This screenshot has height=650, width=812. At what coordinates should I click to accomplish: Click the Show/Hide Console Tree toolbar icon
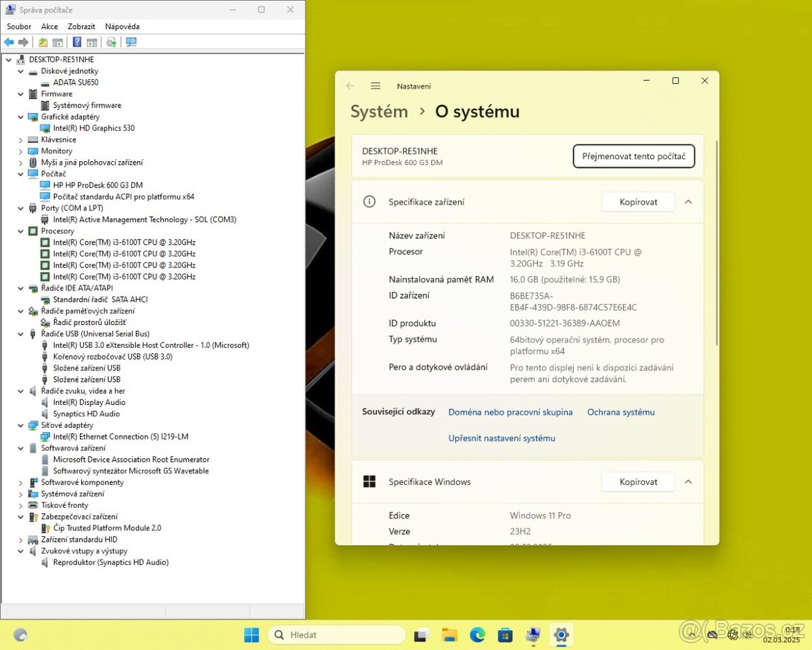58,42
